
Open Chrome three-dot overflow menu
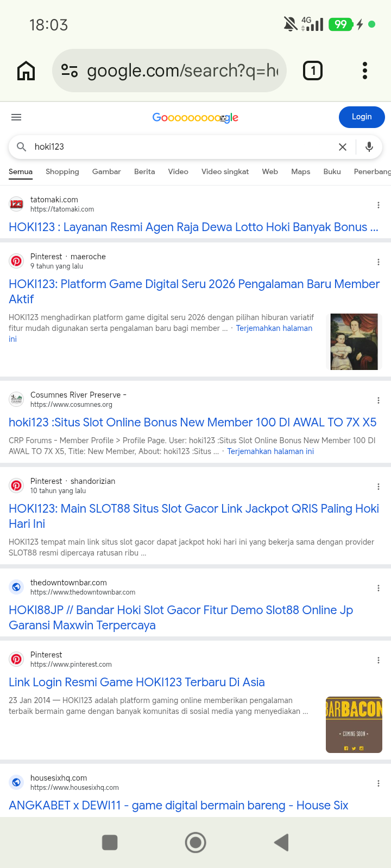[x=365, y=71]
